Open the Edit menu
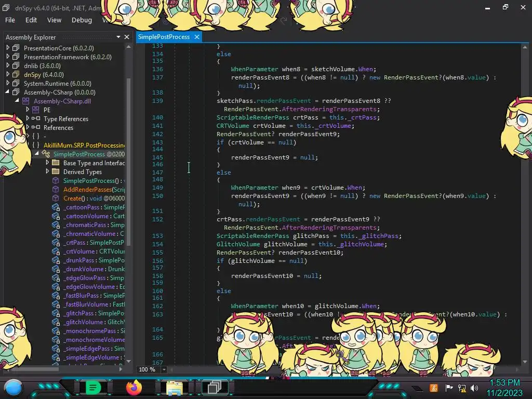This screenshot has height=399, width=532. point(31,20)
